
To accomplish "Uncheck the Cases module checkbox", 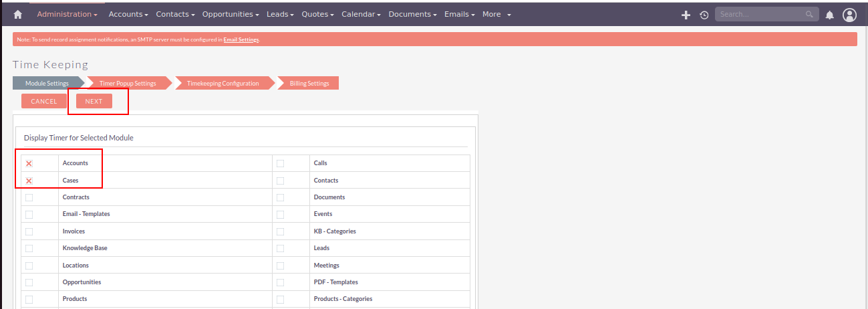I will [29, 181].
